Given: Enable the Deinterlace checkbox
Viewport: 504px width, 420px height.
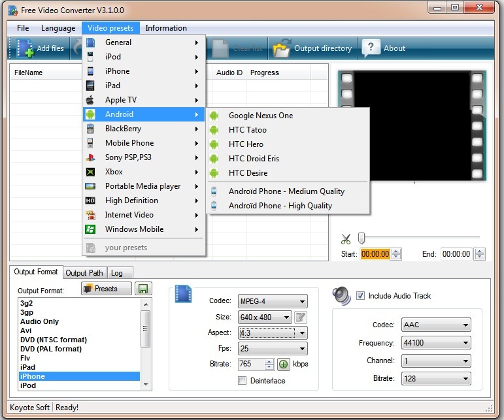Looking at the screenshot, I should (243, 381).
